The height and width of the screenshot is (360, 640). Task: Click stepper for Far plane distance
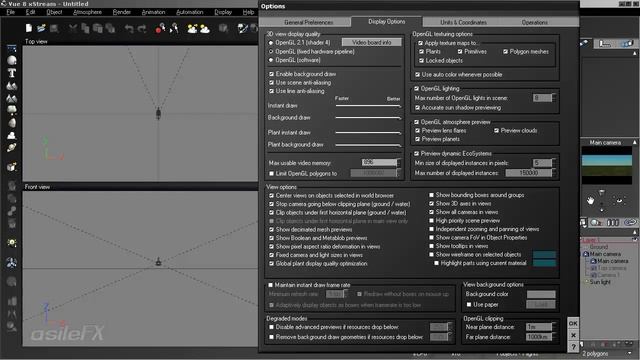pos(554,337)
